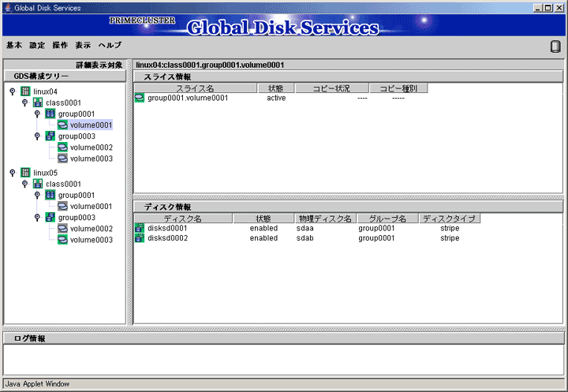Screen dimensions: 568x392
Task: Open the 操作 menu
Action: point(60,45)
